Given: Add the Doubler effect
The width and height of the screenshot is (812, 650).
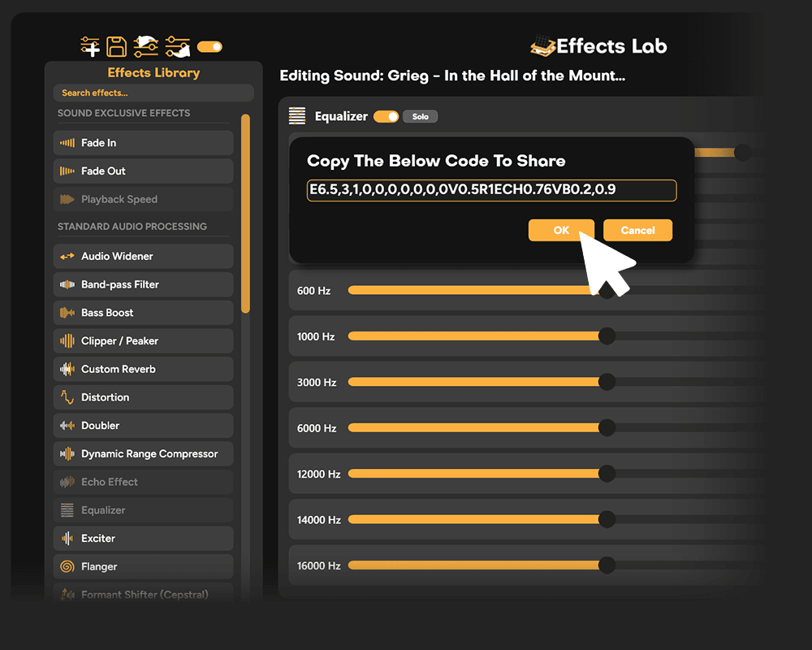Looking at the screenshot, I should coord(143,426).
